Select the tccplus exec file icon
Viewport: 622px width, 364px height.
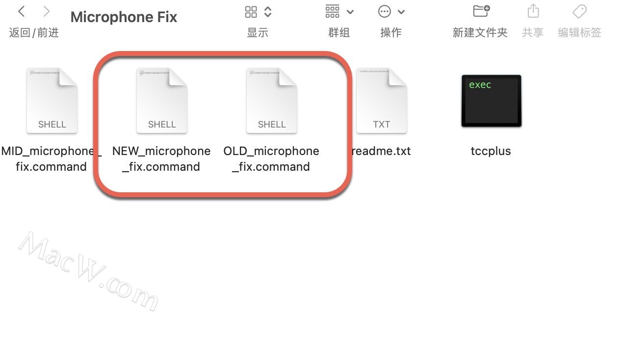coord(491,101)
